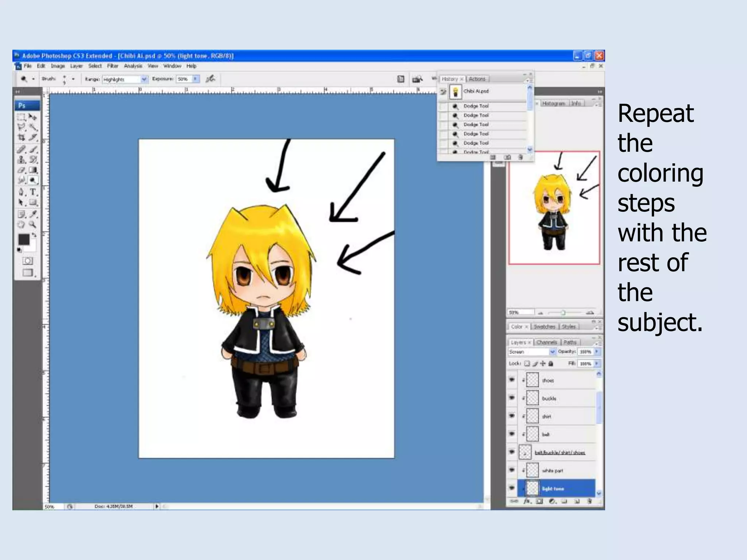The width and height of the screenshot is (747, 560).
Task: Create new adjustment layer icon
Action: (552, 502)
